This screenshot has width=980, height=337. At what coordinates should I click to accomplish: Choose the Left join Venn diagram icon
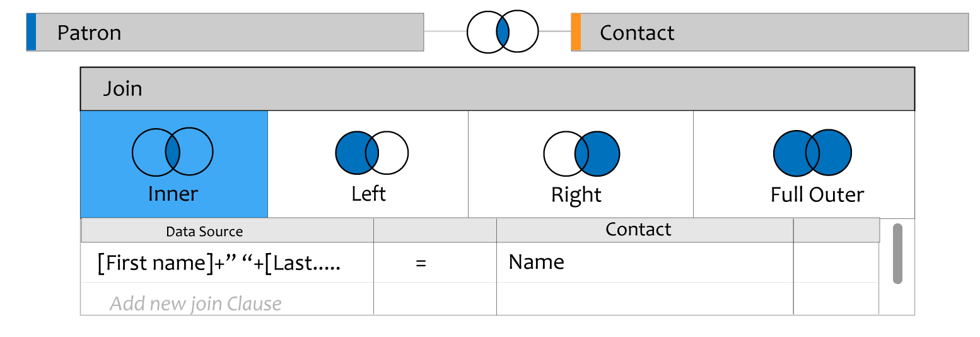pos(372,153)
